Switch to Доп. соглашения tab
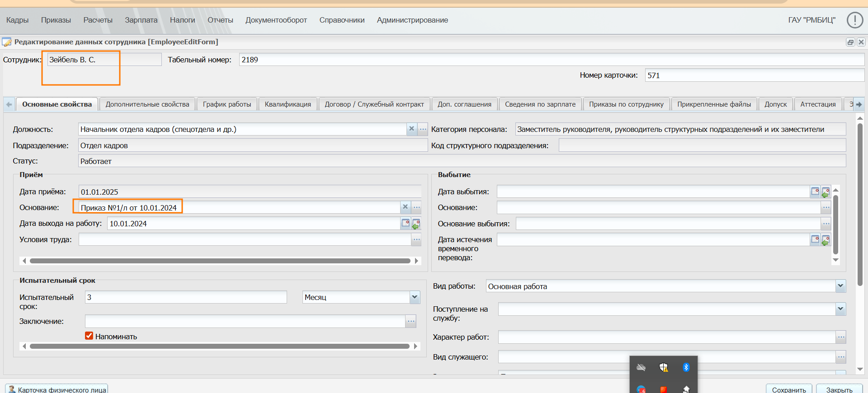868x393 pixels. coord(464,104)
